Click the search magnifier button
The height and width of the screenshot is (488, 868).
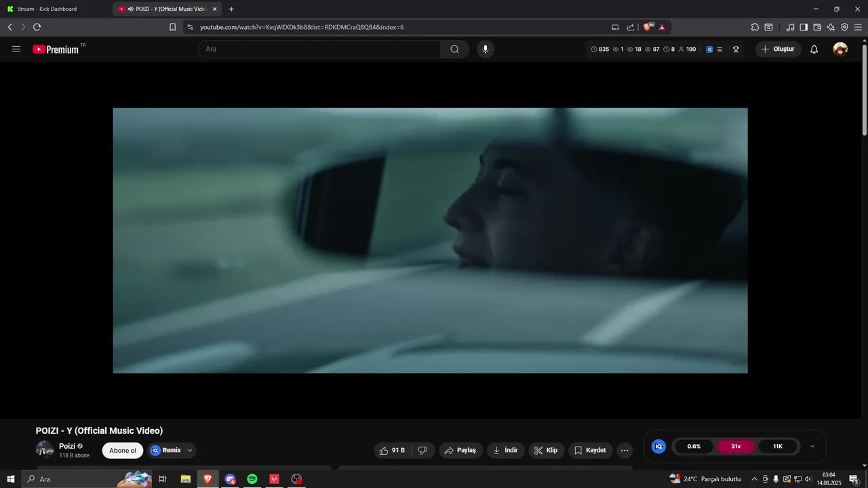tap(454, 49)
